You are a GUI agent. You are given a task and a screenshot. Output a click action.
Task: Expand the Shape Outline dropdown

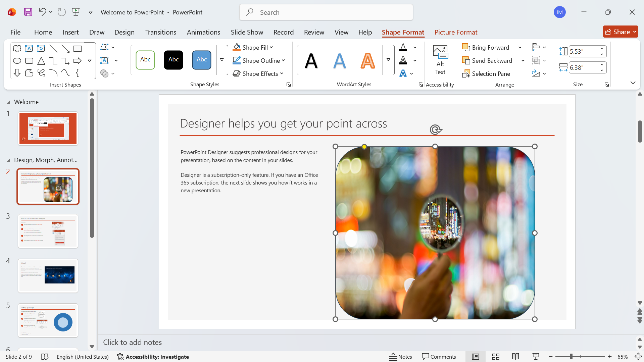pos(283,60)
